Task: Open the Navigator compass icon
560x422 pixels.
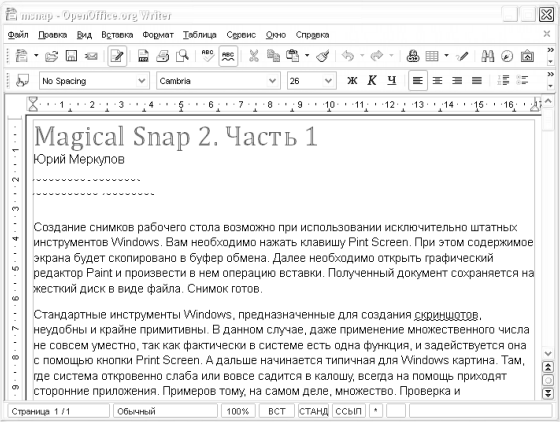Action: pyautogui.click(x=507, y=56)
